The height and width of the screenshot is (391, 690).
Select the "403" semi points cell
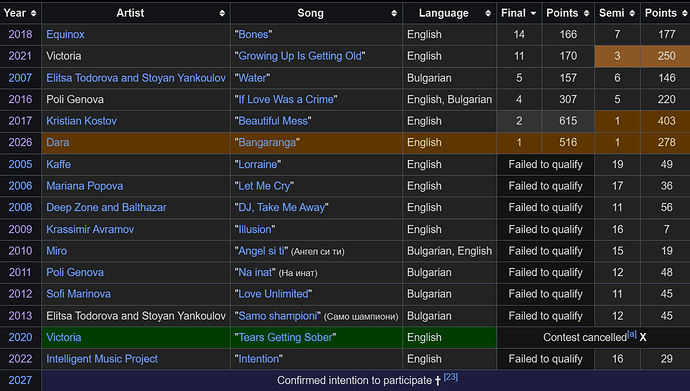tap(666, 121)
